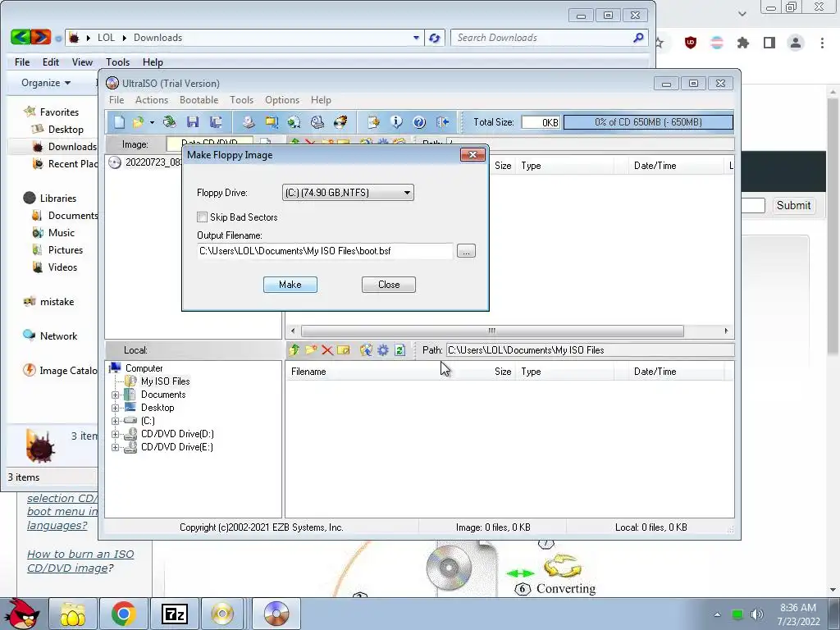Viewport: 840px width, 630px height.
Task: Click the local pane Up folder icon
Action: (x=294, y=350)
